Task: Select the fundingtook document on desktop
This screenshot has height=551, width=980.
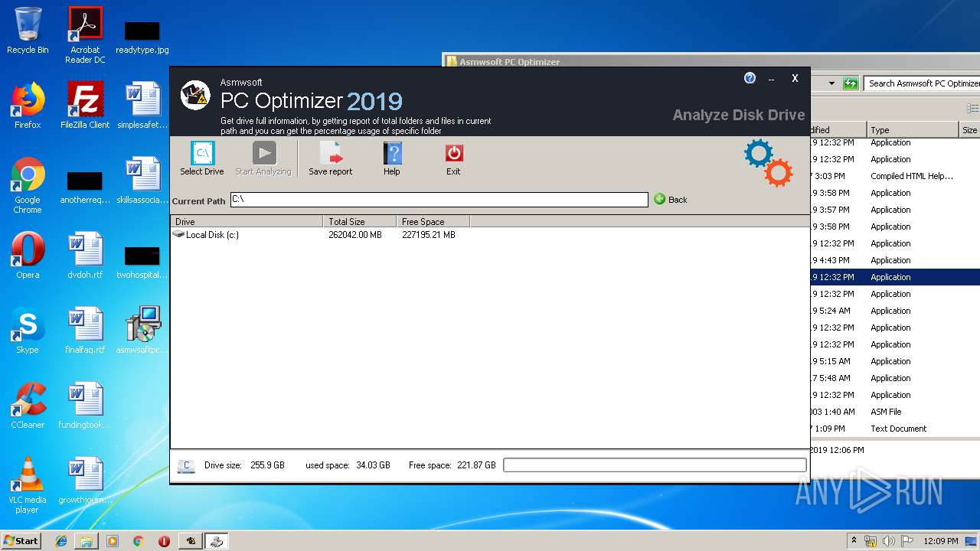Action: pyautogui.click(x=85, y=406)
